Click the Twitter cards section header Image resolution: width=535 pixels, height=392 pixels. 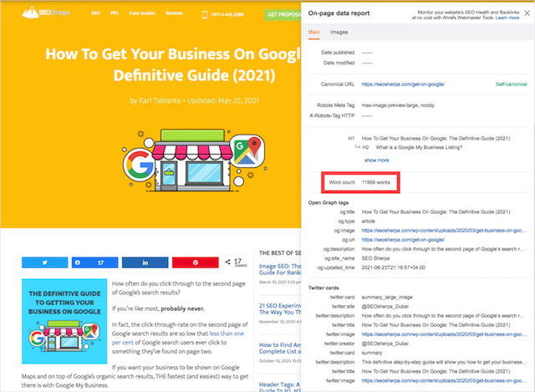pos(324,288)
